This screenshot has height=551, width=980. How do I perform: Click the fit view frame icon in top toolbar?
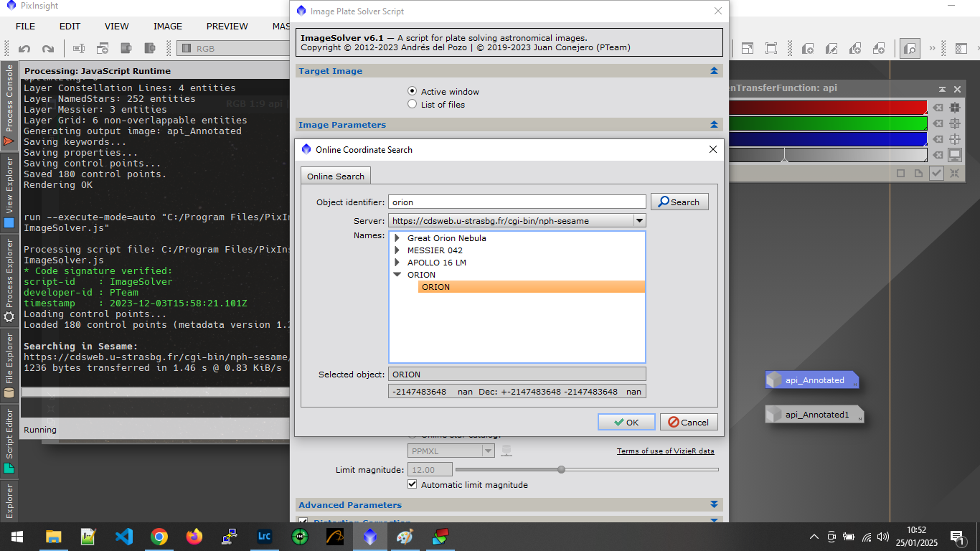pos(771,49)
